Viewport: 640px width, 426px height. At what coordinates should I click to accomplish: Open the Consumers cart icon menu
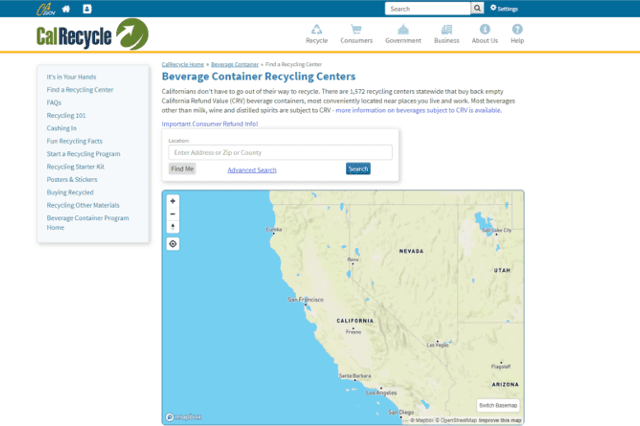click(356, 34)
